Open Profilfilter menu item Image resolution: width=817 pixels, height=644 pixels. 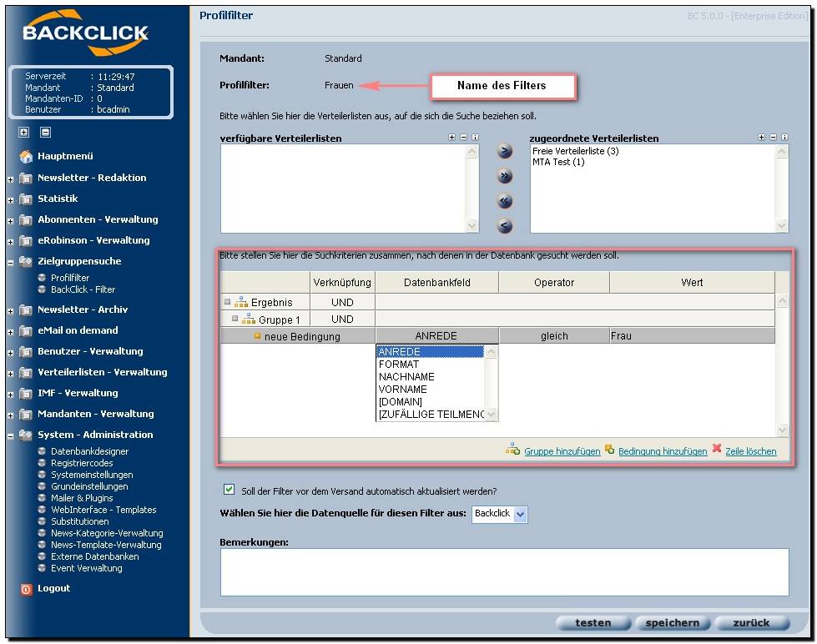point(70,278)
